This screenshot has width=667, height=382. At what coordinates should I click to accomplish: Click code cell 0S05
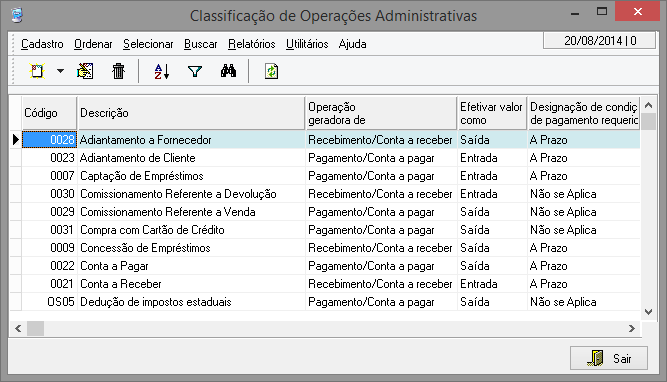(x=49, y=302)
